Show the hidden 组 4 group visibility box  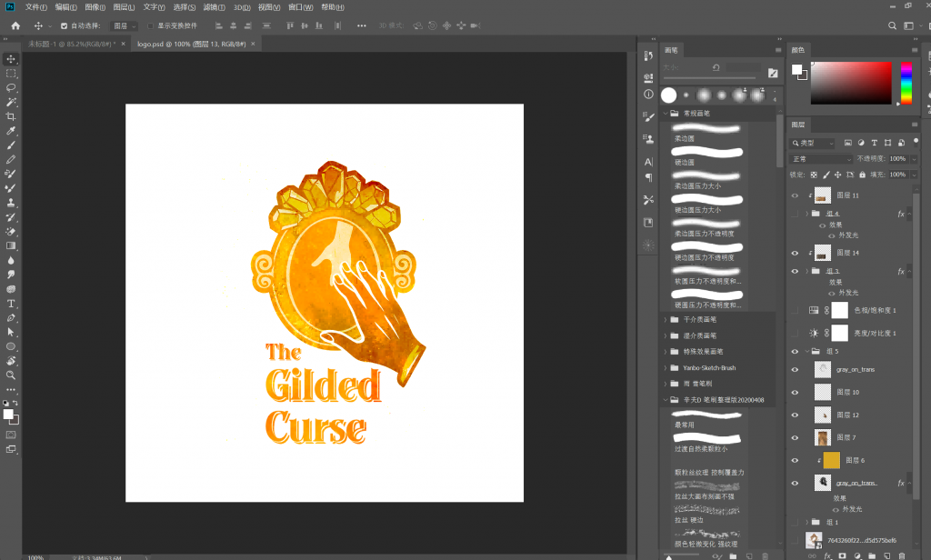(795, 214)
